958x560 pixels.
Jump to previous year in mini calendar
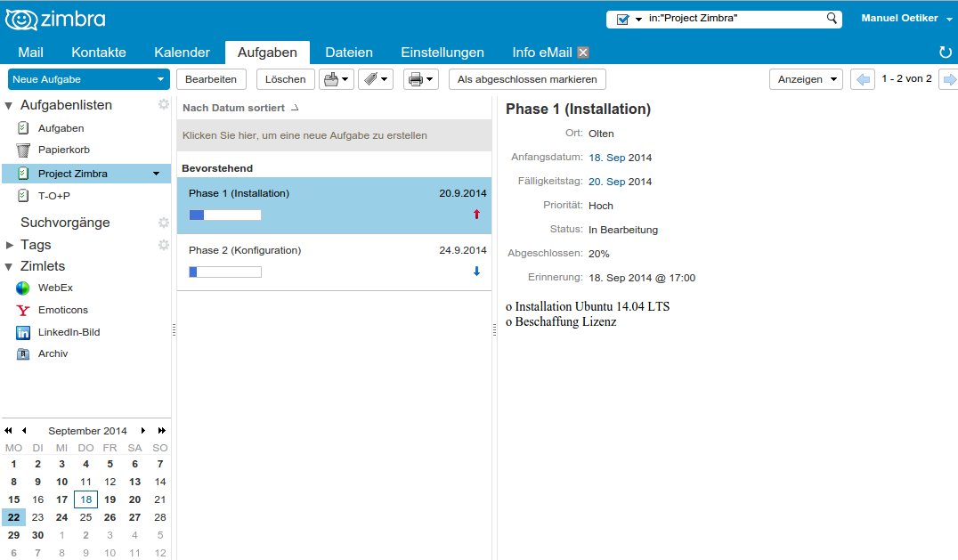pos(8,431)
